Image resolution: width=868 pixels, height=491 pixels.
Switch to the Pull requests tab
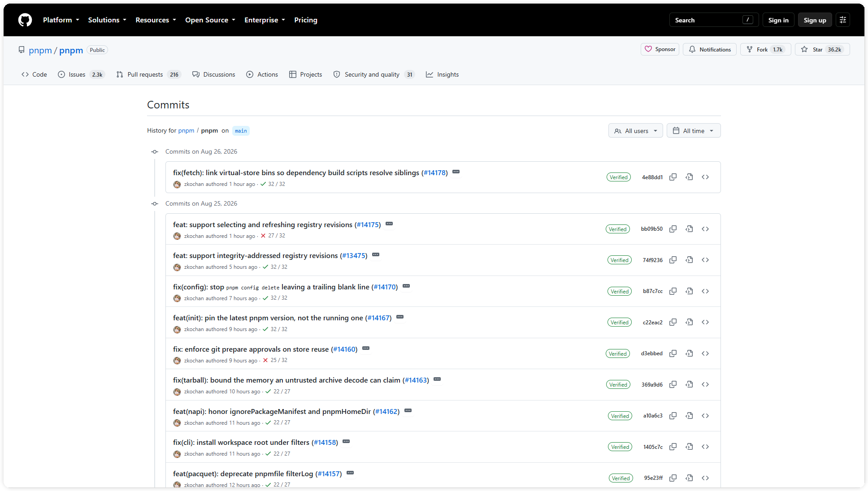[148, 74]
